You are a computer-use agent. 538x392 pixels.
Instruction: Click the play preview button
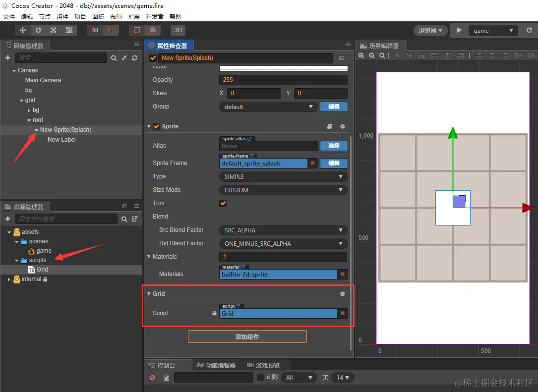459,30
